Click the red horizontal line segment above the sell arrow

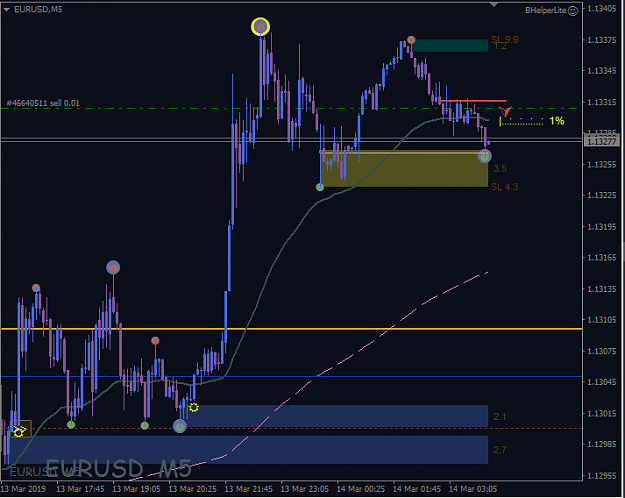pos(474,101)
